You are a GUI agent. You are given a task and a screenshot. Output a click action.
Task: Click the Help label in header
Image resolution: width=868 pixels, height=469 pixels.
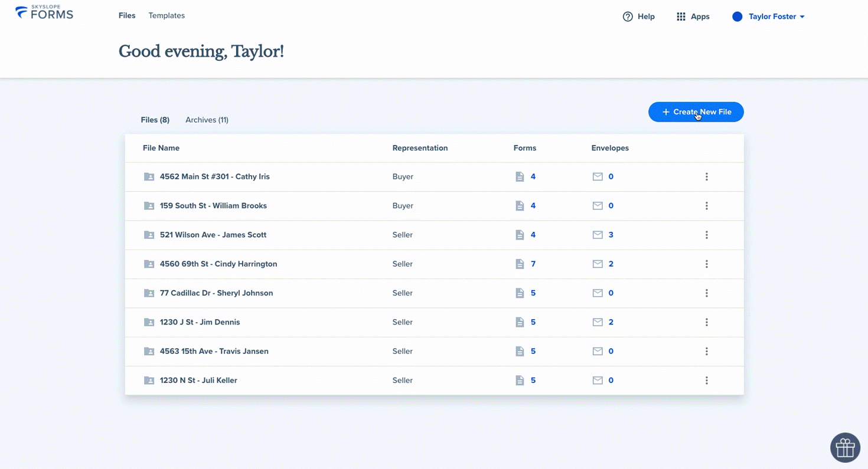(646, 17)
